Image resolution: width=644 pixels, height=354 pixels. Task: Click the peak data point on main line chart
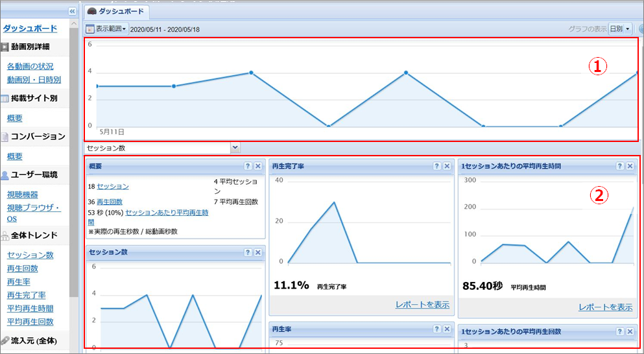coord(251,73)
